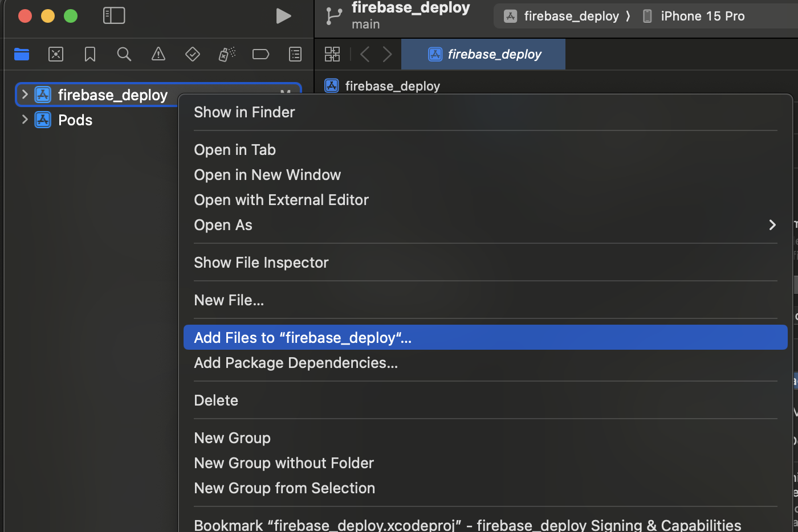Switch to the firebase_deploy editor tab

click(483, 54)
